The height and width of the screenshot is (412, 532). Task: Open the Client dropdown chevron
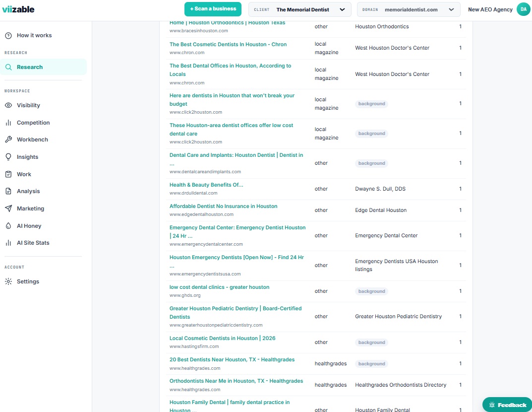pyautogui.click(x=342, y=9)
